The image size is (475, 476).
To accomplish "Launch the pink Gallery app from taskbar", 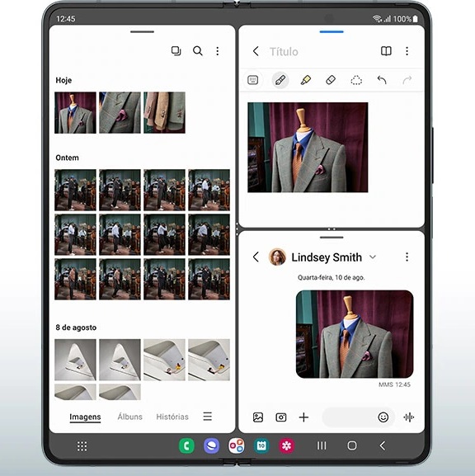I will pyautogui.click(x=286, y=446).
